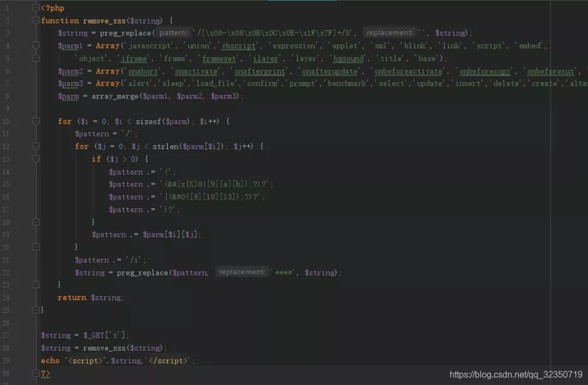Click the 'return' keyword on line 24
This screenshot has height=385, width=588.
(x=72, y=298)
